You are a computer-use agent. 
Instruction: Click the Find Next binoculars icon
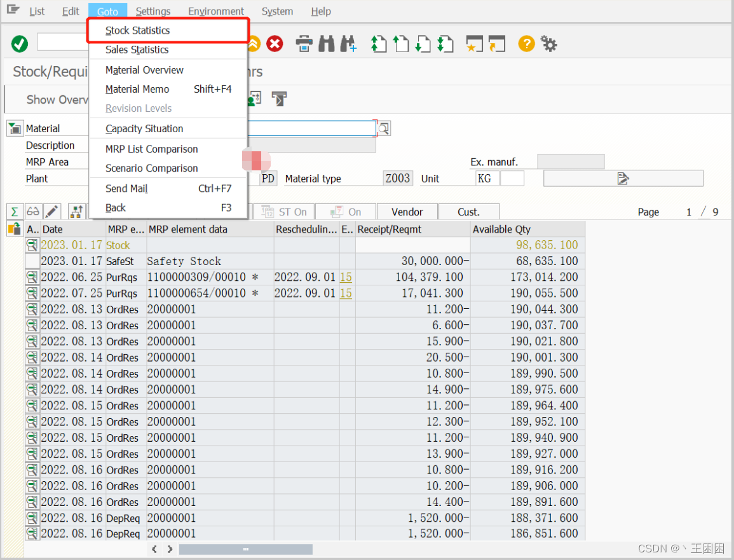tap(348, 44)
